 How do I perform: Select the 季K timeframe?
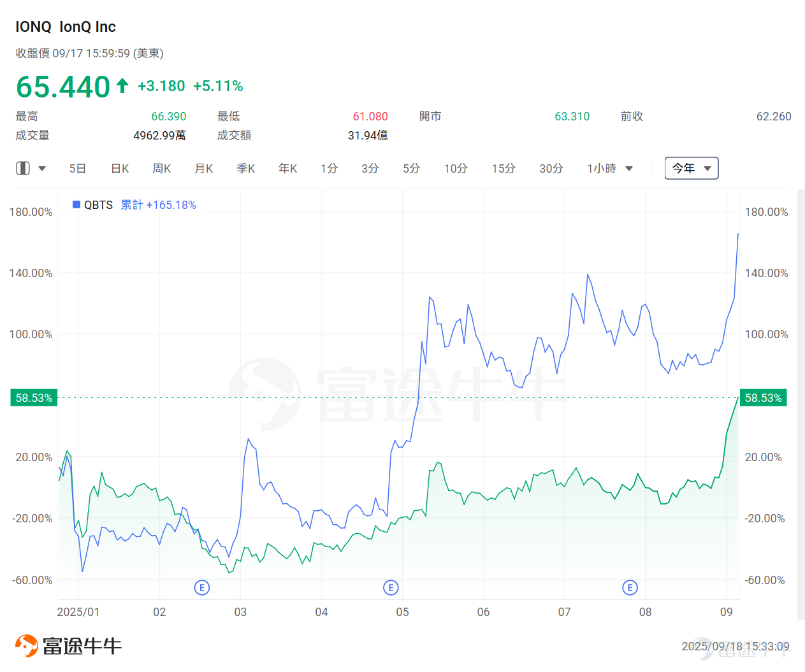246,168
